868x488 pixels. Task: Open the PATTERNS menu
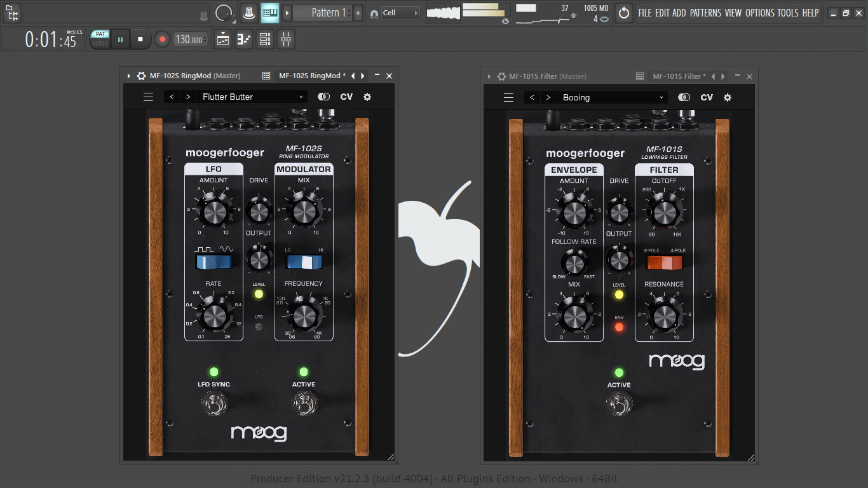click(x=706, y=13)
